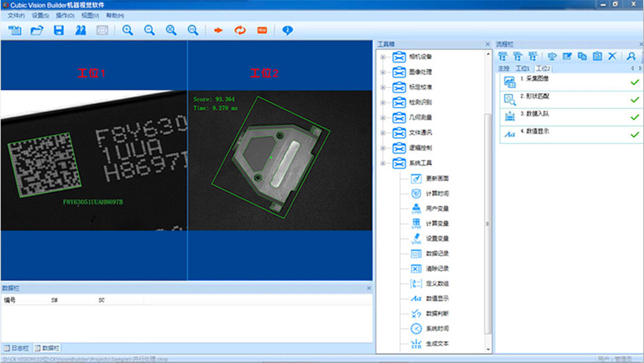Click the user icon in 流程栏 toolbar
Viewport: 644px width, 363px height.
pos(631,57)
